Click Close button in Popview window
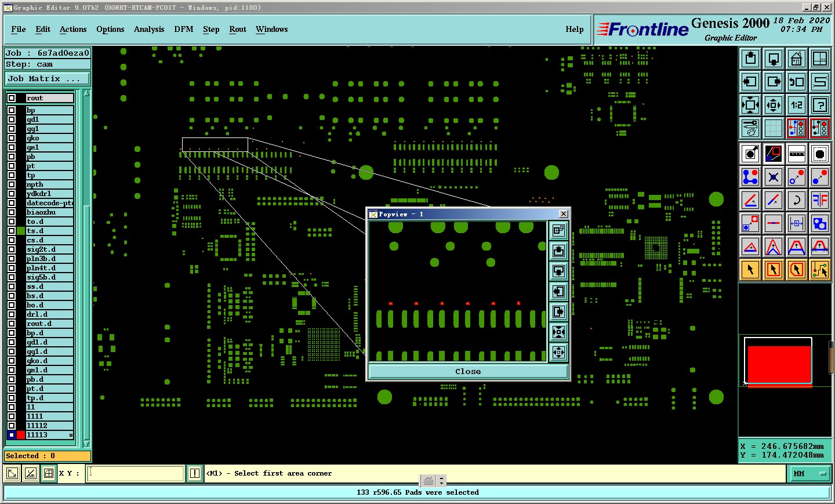 [468, 371]
